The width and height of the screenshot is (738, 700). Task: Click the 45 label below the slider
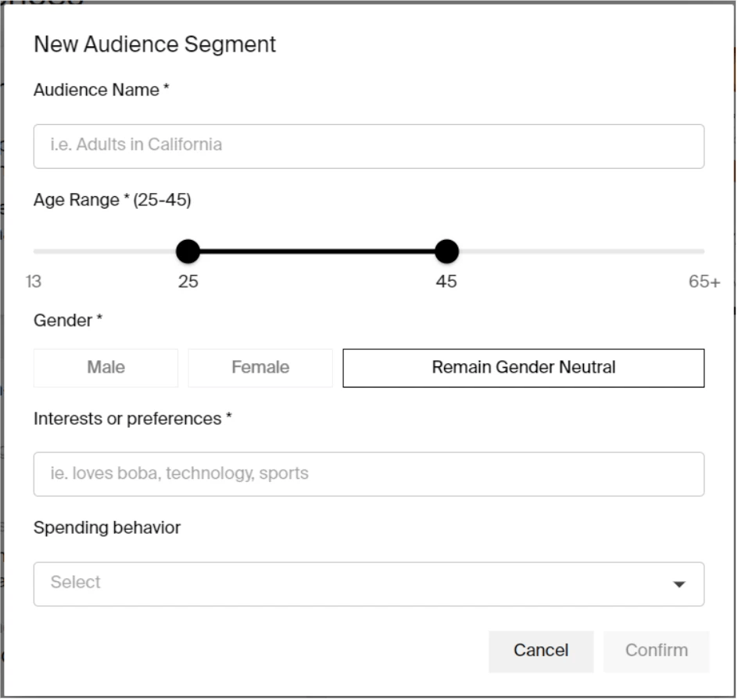(446, 281)
